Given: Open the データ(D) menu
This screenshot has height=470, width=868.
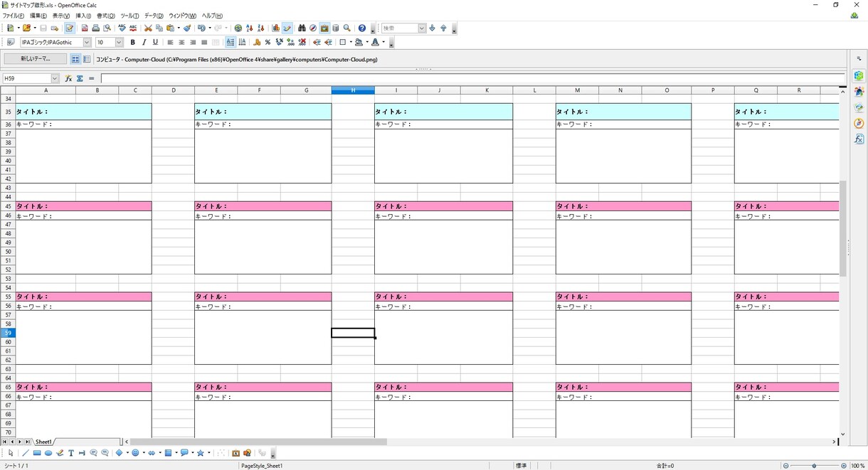Looking at the screenshot, I should click(x=154, y=16).
